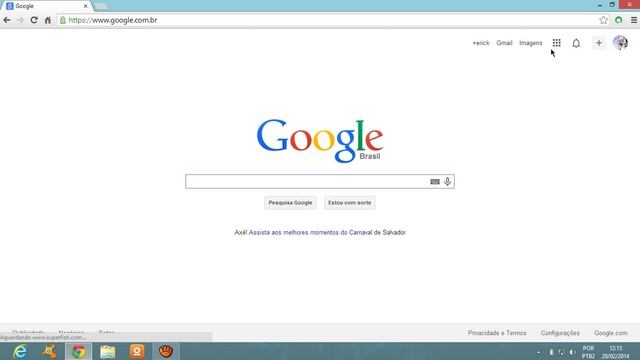Open the Google notifications bell
The height and width of the screenshot is (360, 640).
(576, 43)
